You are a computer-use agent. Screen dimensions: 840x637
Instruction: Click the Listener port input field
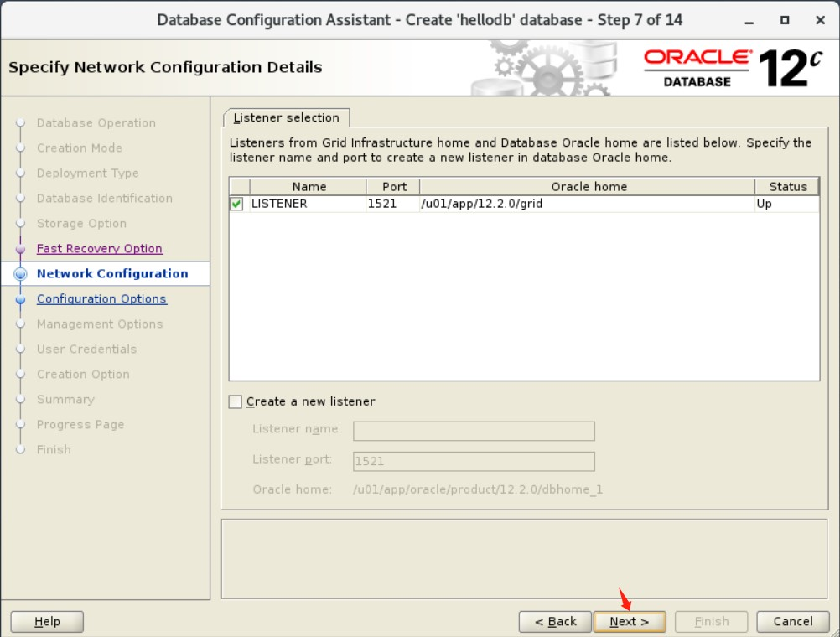pos(474,461)
